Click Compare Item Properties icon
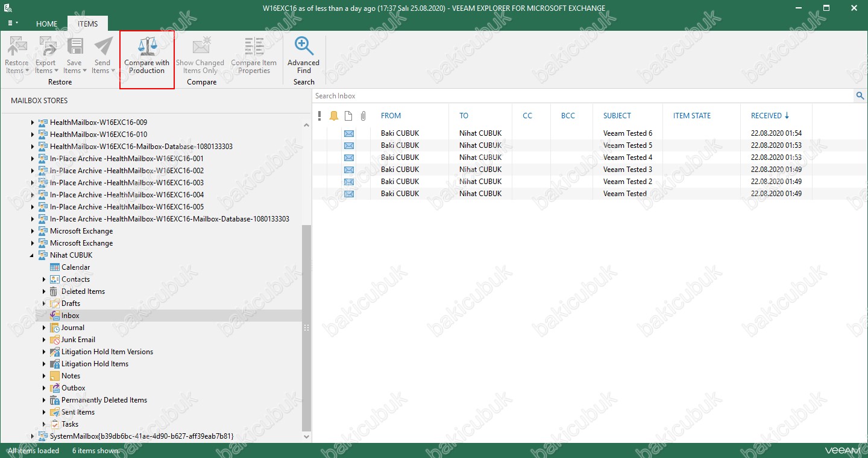 [254, 46]
